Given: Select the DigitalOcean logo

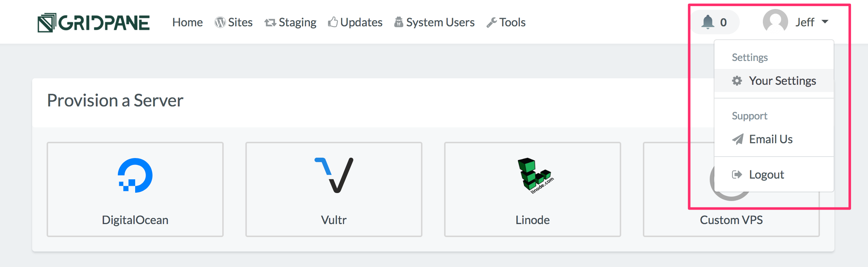Looking at the screenshot, I should click(x=135, y=175).
